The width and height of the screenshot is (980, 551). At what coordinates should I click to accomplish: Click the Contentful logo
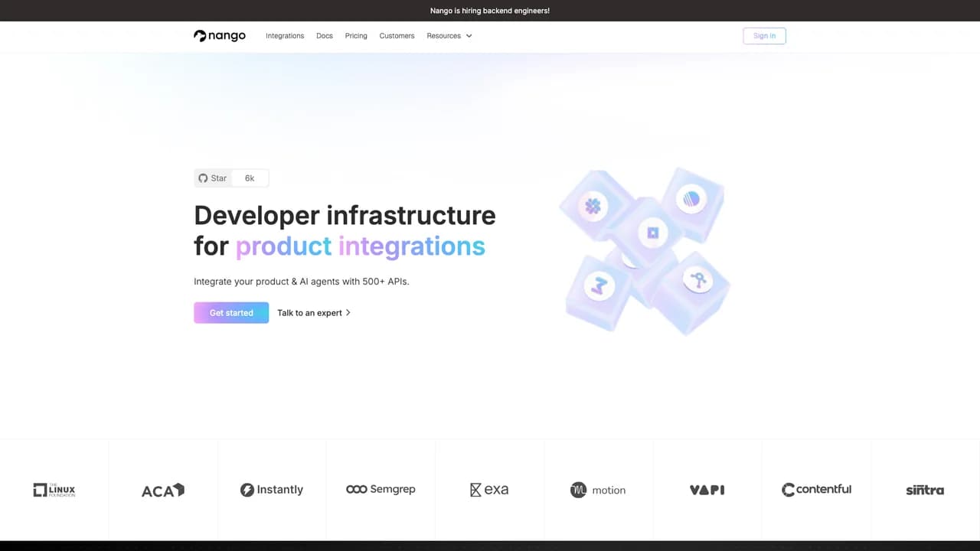[816, 489]
